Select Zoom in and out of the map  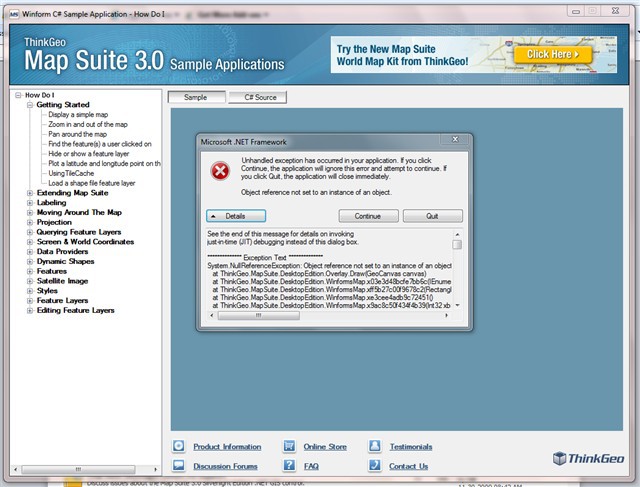pos(88,125)
